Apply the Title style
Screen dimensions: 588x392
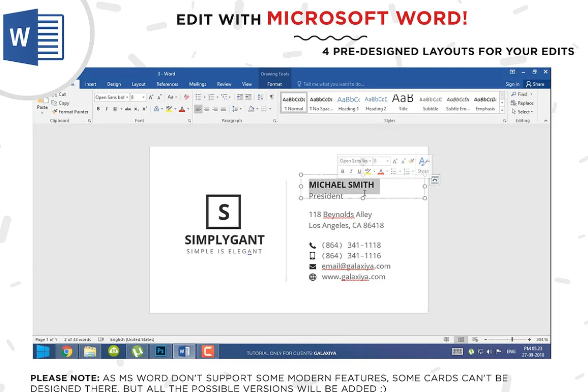403,103
